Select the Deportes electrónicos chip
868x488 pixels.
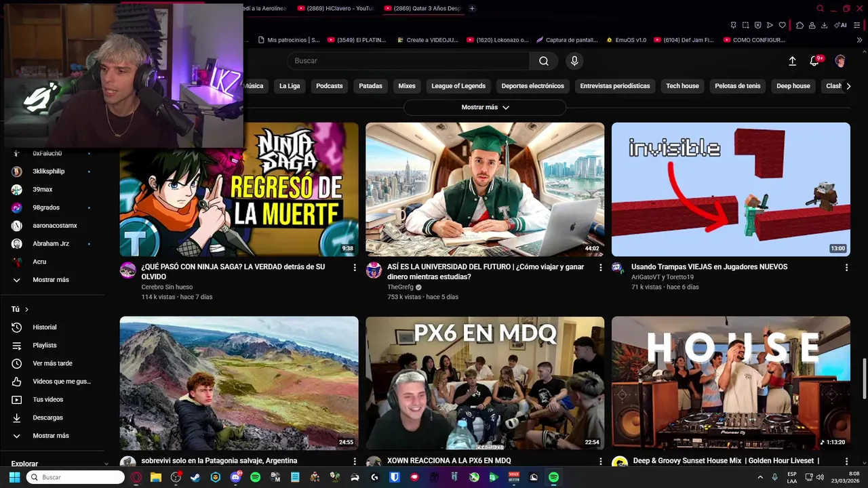pyautogui.click(x=532, y=86)
